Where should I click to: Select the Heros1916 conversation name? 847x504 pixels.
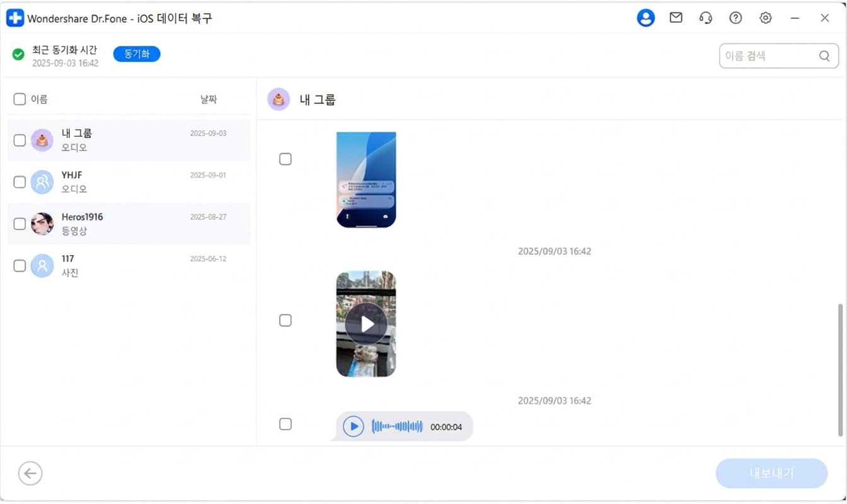point(82,217)
